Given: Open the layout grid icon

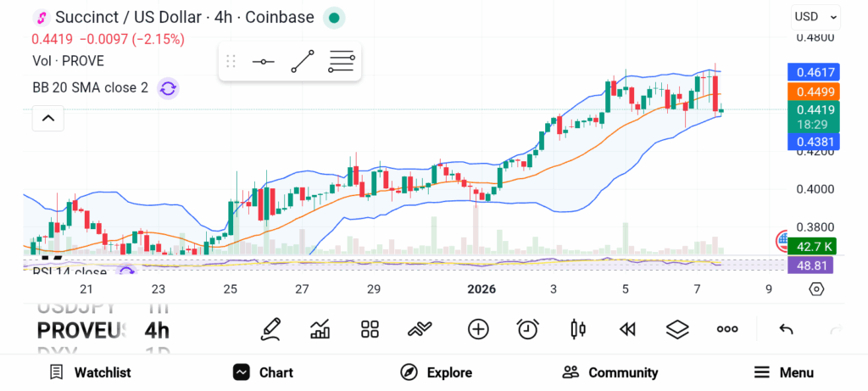Looking at the screenshot, I should click(x=370, y=329).
